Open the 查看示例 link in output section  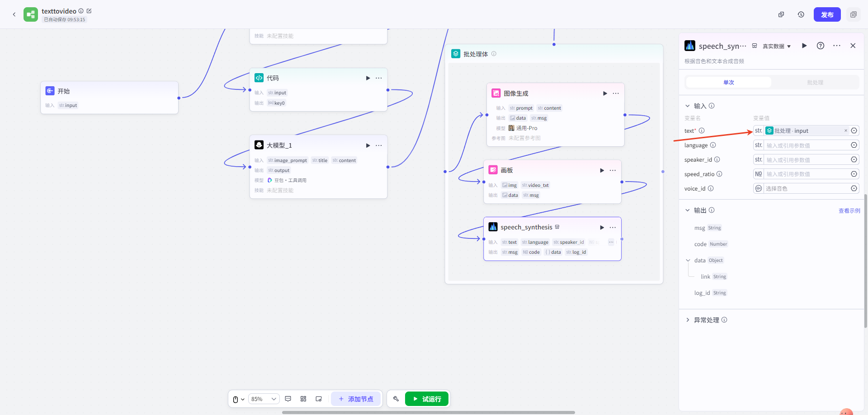pyautogui.click(x=849, y=210)
